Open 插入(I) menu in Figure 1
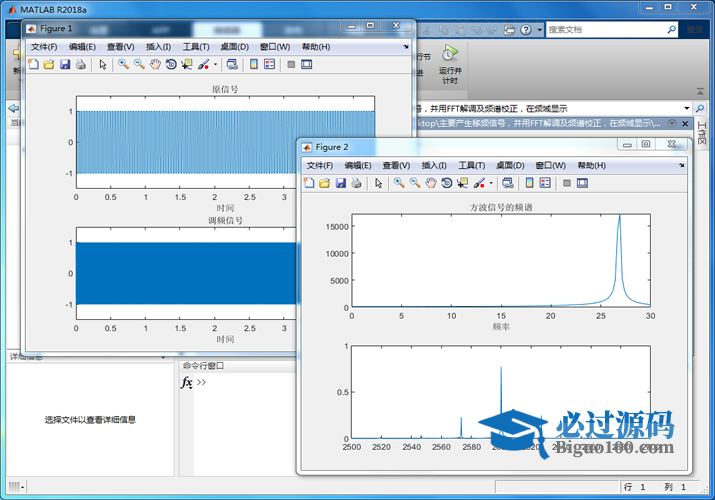The image size is (715, 500). [x=158, y=47]
